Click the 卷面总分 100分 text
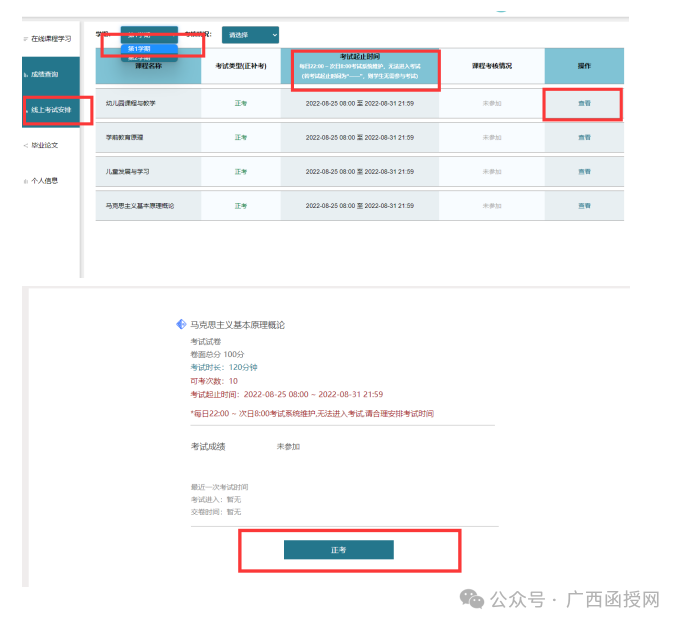This screenshot has width=681, height=626. [x=217, y=354]
